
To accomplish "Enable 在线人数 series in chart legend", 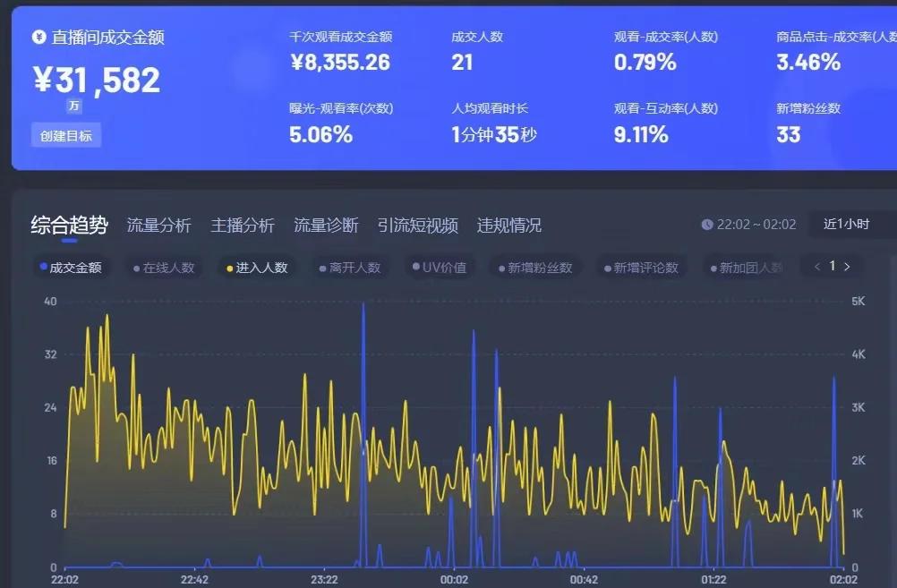I will pos(163,268).
